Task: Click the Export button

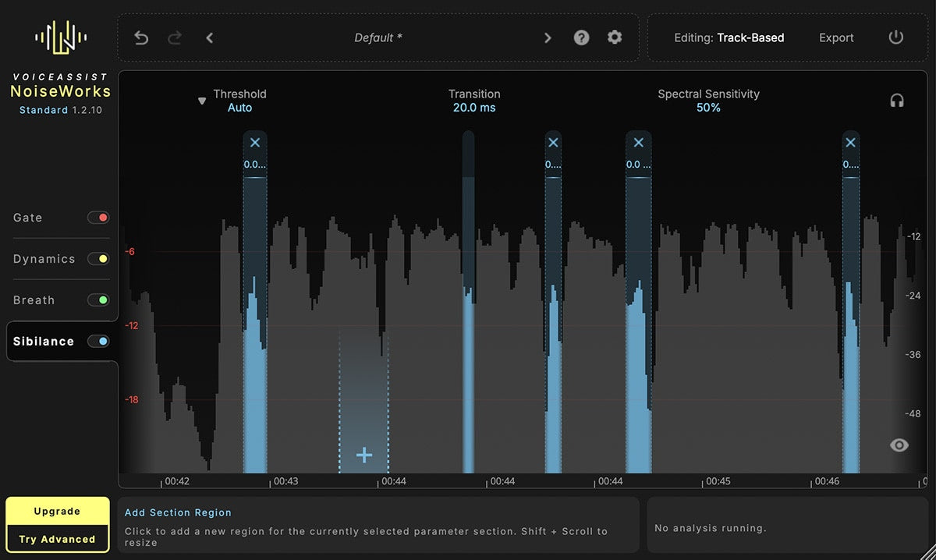Action: 836,37
